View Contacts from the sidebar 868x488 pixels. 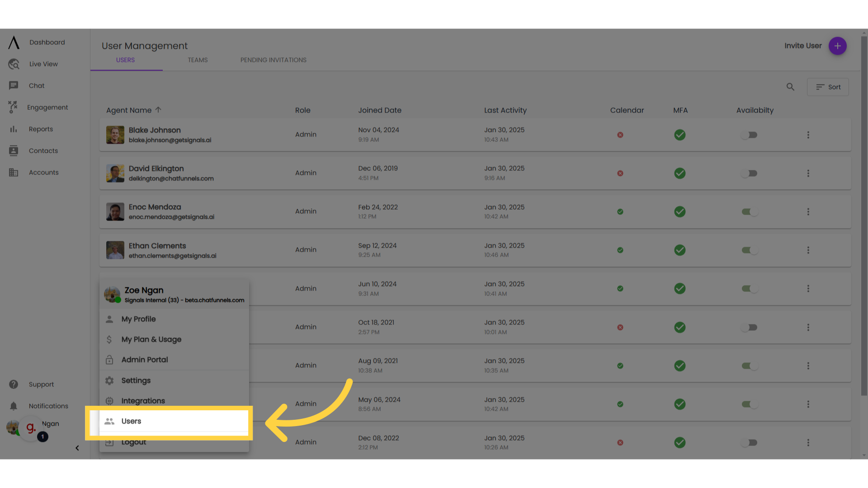[x=43, y=150]
